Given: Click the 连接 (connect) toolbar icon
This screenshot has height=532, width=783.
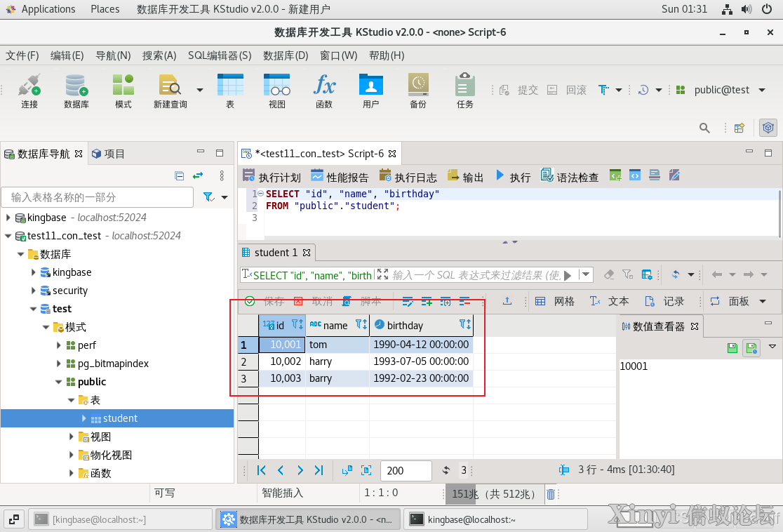Looking at the screenshot, I should pyautogui.click(x=29, y=91).
